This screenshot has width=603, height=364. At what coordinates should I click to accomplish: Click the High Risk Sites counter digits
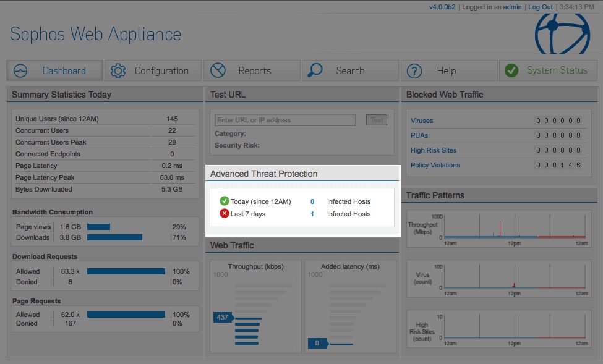[558, 150]
